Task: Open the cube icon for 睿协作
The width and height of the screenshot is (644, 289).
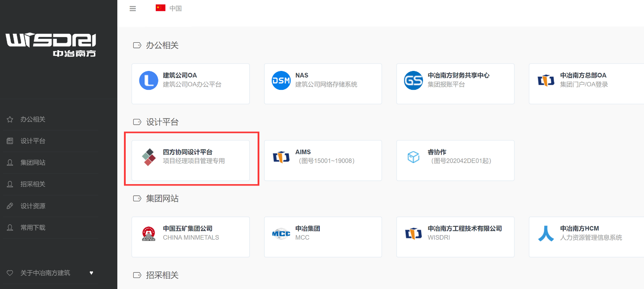Action: pos(413,157)
